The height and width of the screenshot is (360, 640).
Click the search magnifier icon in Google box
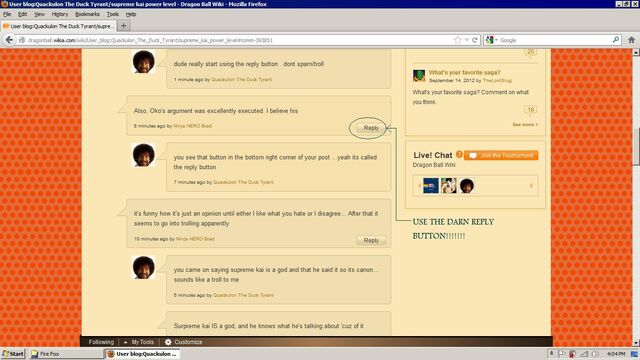[x=616, y=40]
